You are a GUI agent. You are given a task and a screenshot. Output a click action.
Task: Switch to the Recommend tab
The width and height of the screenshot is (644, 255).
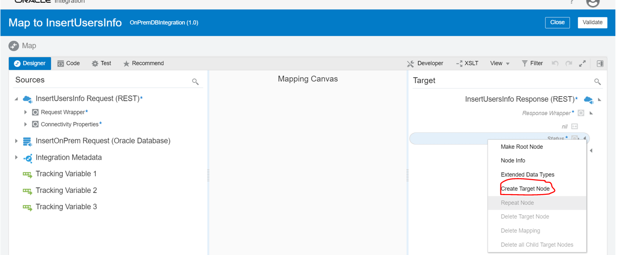tap(144, 64)
